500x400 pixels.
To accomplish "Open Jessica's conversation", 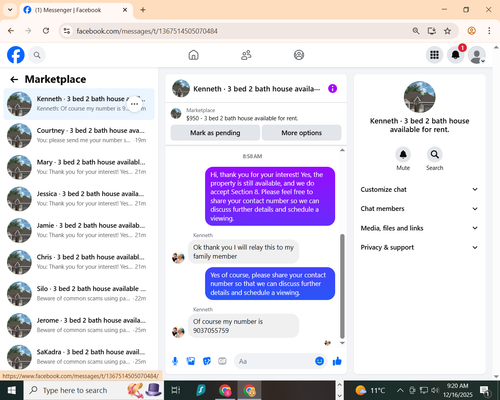I will pos(79,199).
